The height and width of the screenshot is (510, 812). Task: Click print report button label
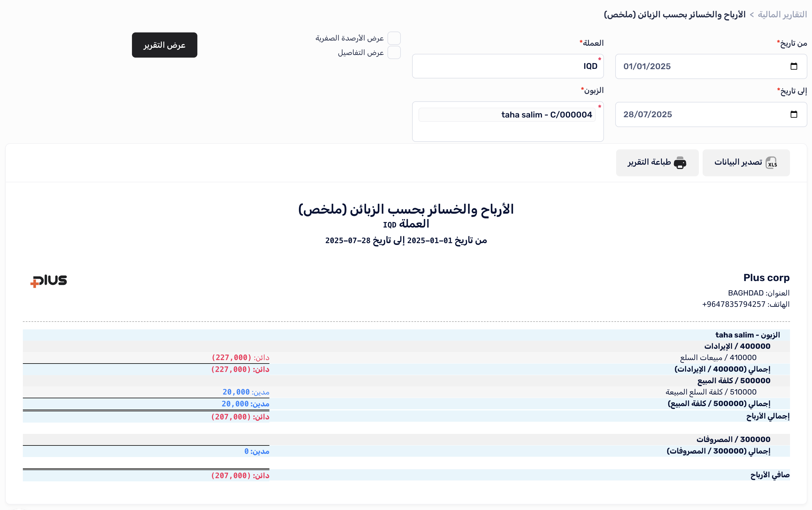click(x=649, y=162)
